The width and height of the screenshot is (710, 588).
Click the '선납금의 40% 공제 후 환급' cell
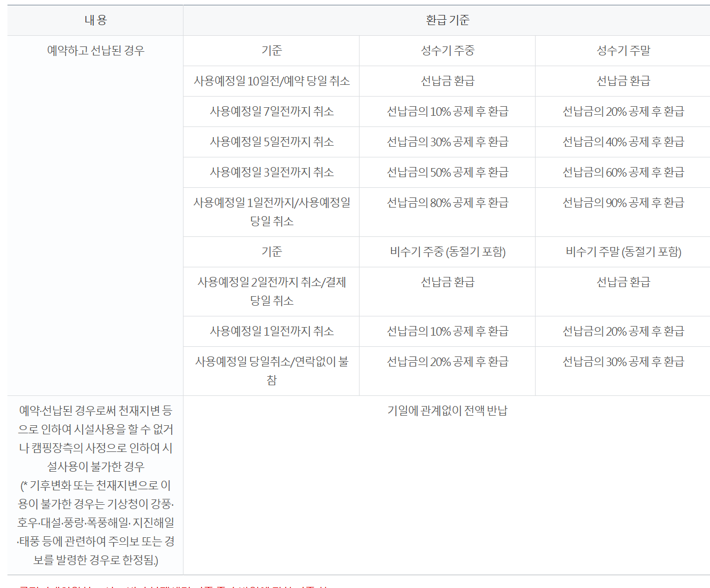pyautogui.click(x=623, y=142)
